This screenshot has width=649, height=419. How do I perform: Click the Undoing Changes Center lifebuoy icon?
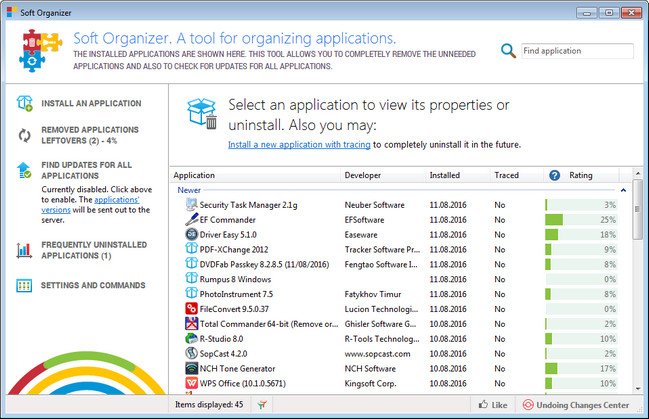(x=528, y=405)
